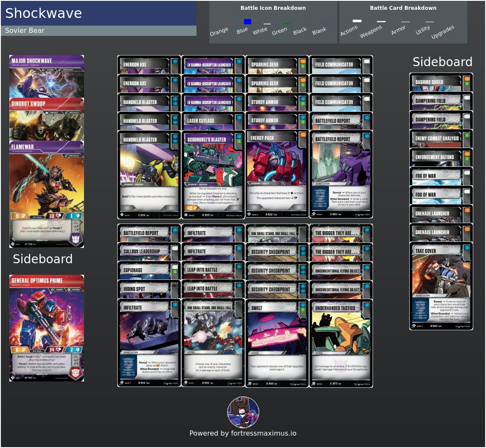Click the Armor label in the card chart
Image resolution: width=486 pixels, height=448 pixels.
pos(398,30)
